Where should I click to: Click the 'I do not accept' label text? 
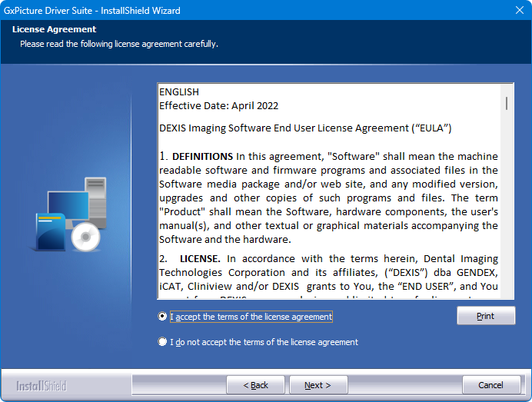point(264,342)
